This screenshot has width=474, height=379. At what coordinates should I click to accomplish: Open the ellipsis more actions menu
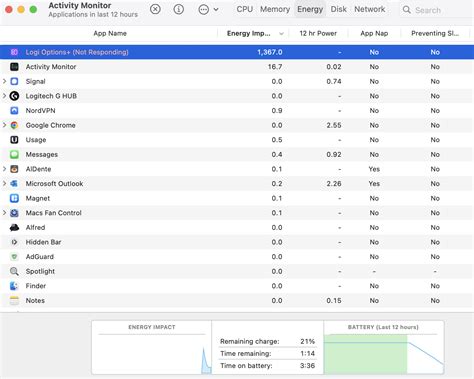[x=203, y=9]
